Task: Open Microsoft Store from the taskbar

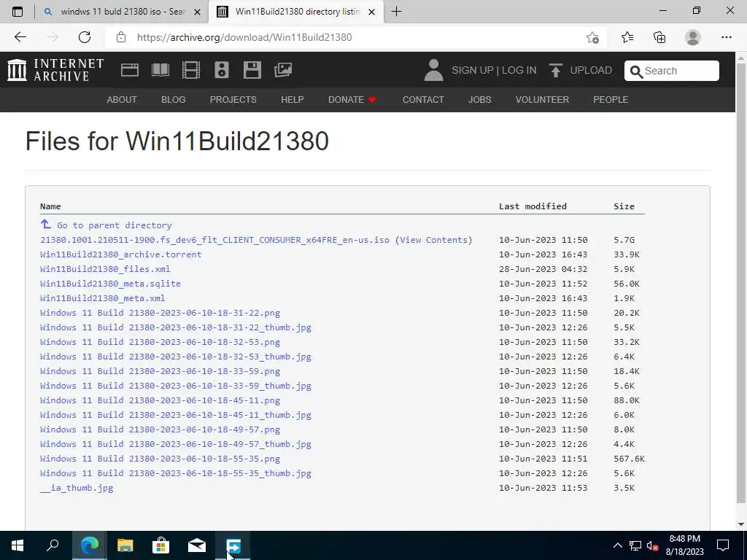Action: [160, 545]
